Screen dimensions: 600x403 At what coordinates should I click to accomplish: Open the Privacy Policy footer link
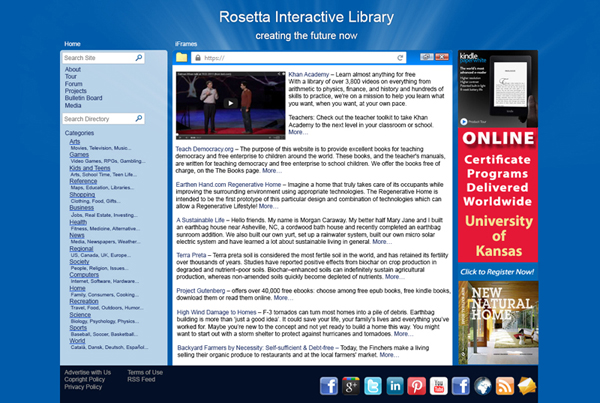tap(83, 387)
